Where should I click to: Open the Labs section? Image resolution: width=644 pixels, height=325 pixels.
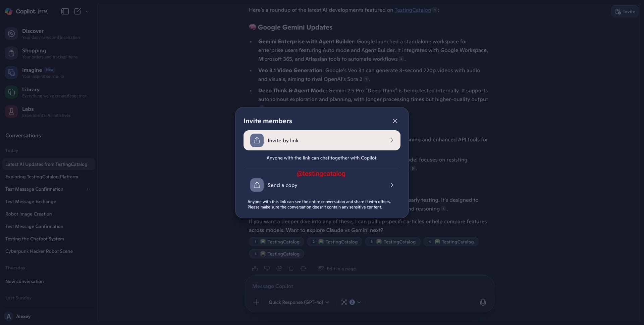48,112
